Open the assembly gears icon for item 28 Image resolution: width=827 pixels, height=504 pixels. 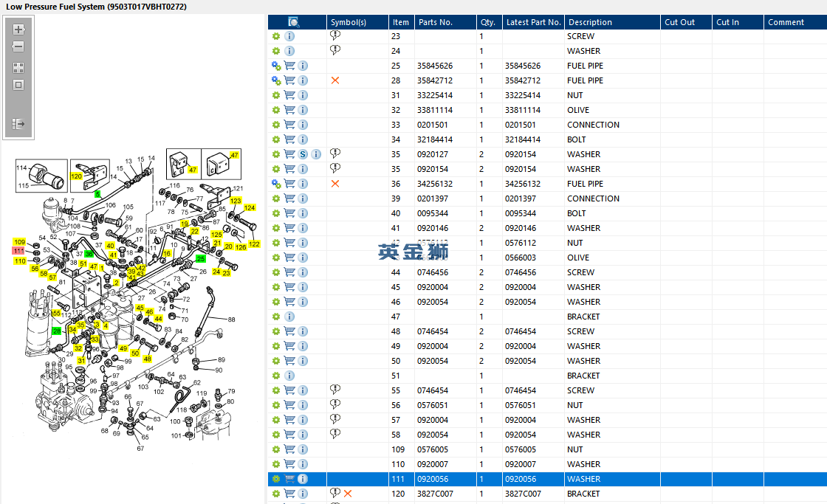(x=276, y=80)
